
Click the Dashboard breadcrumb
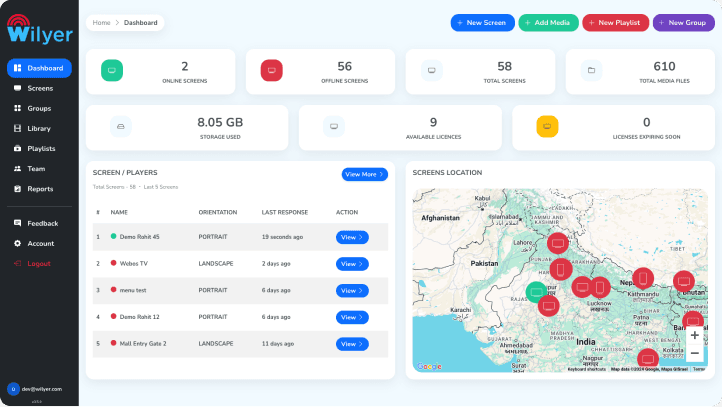point(140,23)
